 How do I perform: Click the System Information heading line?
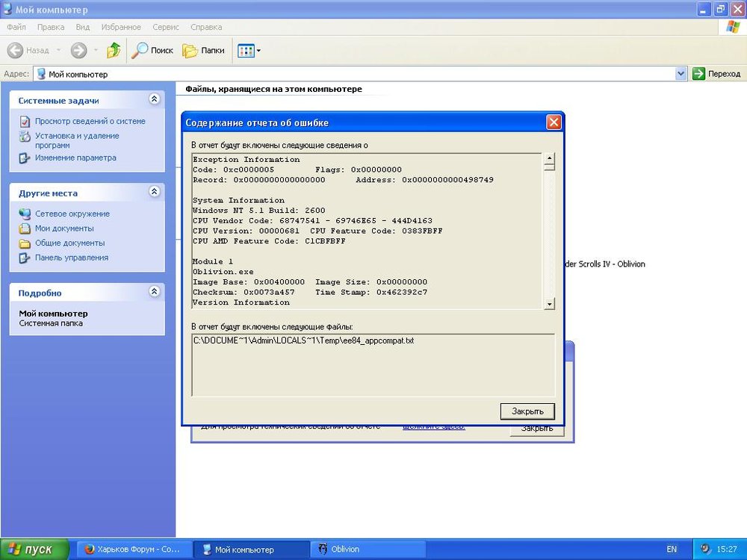[239, 200]
